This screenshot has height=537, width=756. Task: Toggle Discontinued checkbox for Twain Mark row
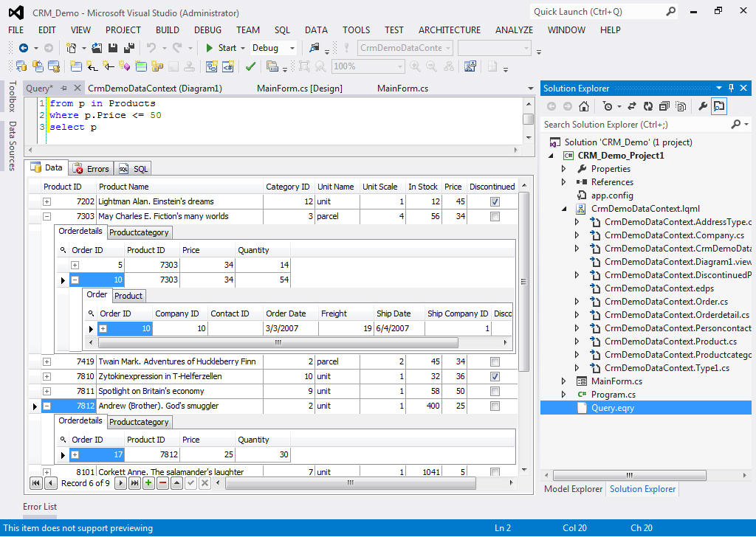coord(495,361)
